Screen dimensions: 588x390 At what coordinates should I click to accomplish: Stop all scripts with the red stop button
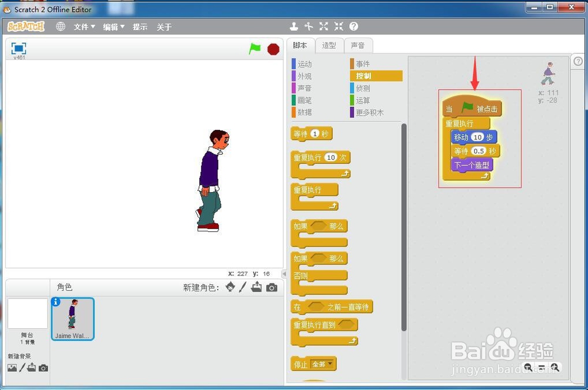pyautogui.click(x=273, y=49)
